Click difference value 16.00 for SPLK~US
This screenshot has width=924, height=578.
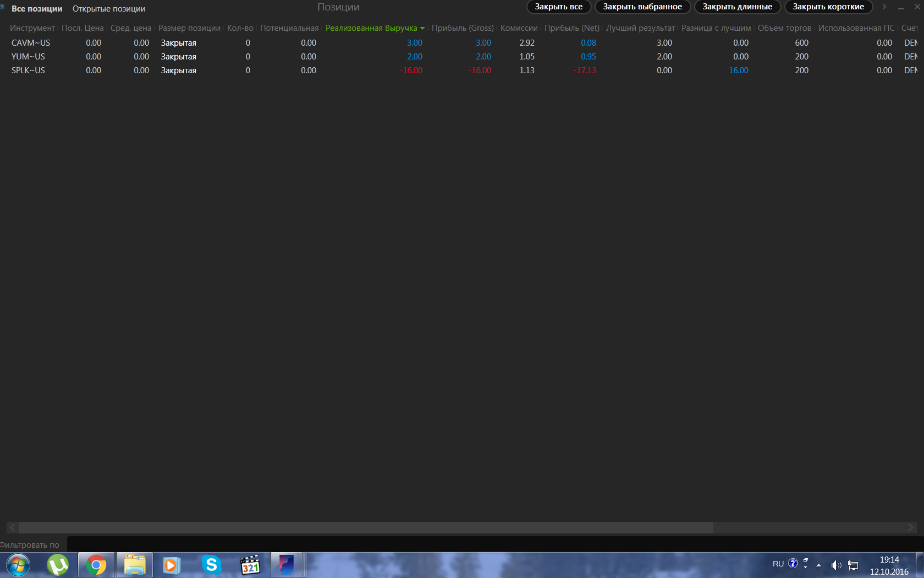(x=739, y=70)
